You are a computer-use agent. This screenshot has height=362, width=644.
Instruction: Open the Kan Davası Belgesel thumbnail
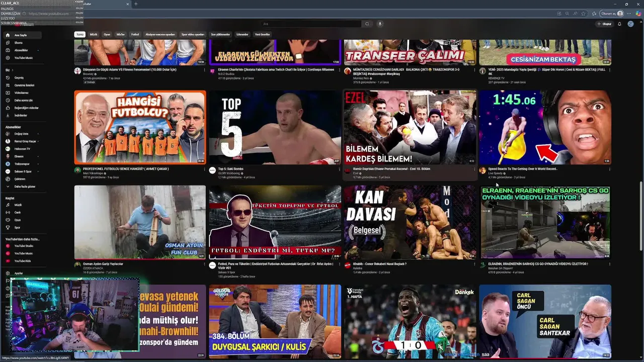pos(410,222)
